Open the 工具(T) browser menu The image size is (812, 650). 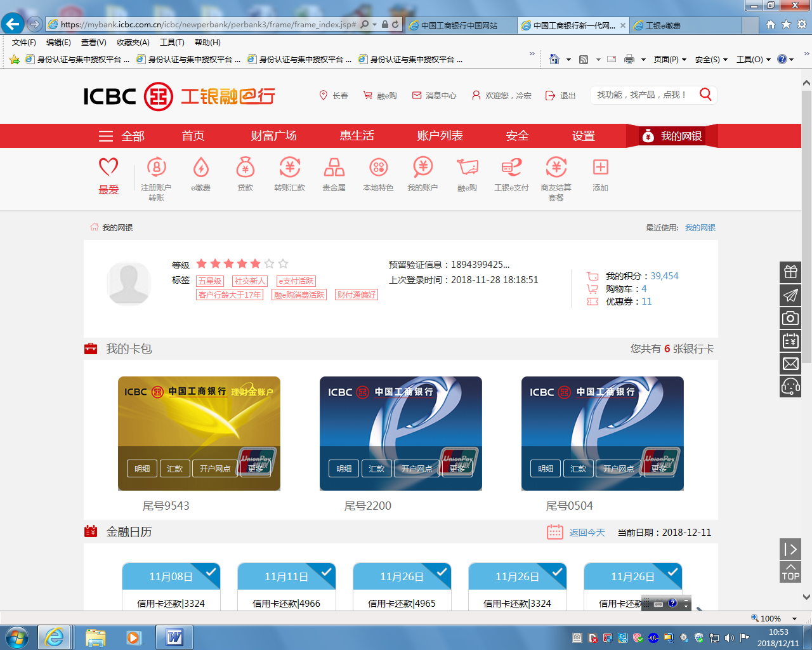[x=172, y=43]
